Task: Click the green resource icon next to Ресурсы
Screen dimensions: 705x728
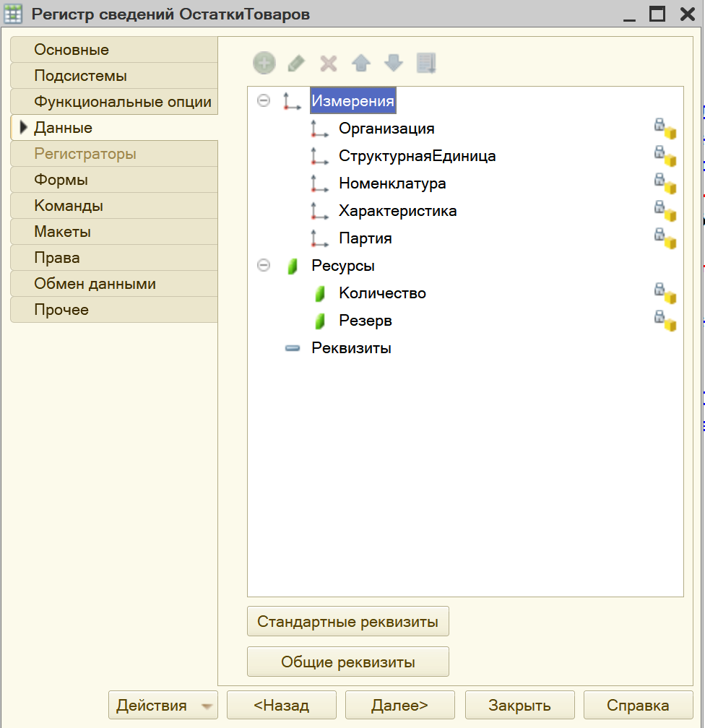Action: pos(292,266)
